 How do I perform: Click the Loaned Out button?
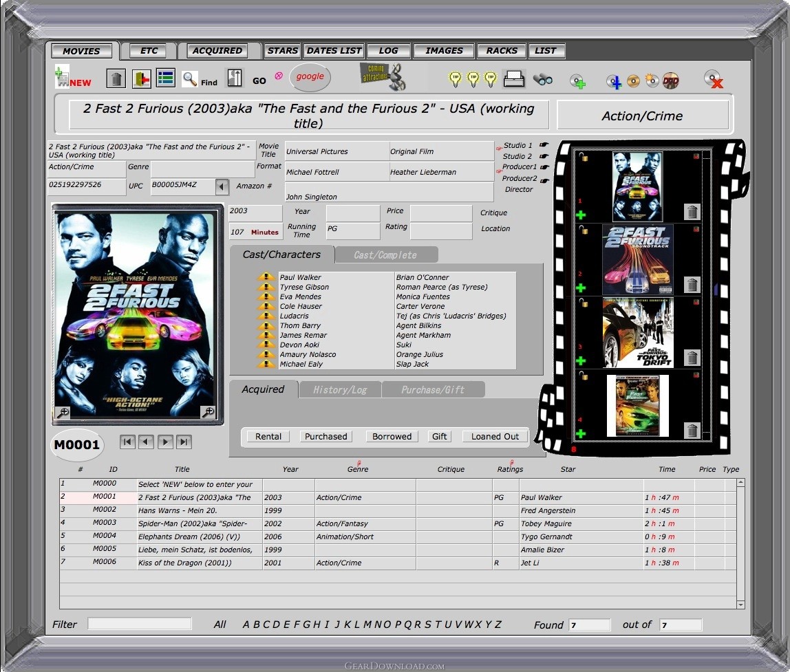495,436
